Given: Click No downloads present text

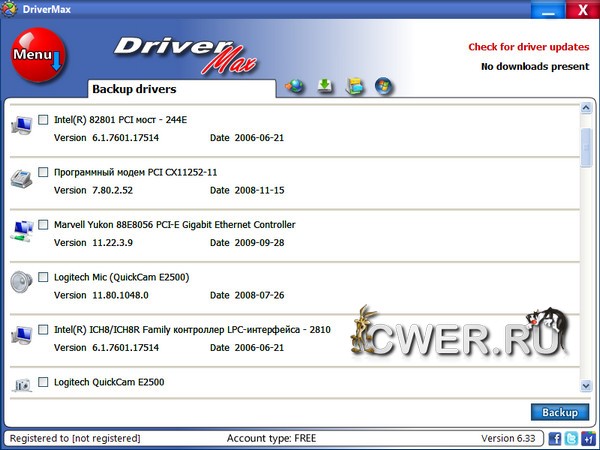Looking at the screenshot, I should [x=535, y=67].
